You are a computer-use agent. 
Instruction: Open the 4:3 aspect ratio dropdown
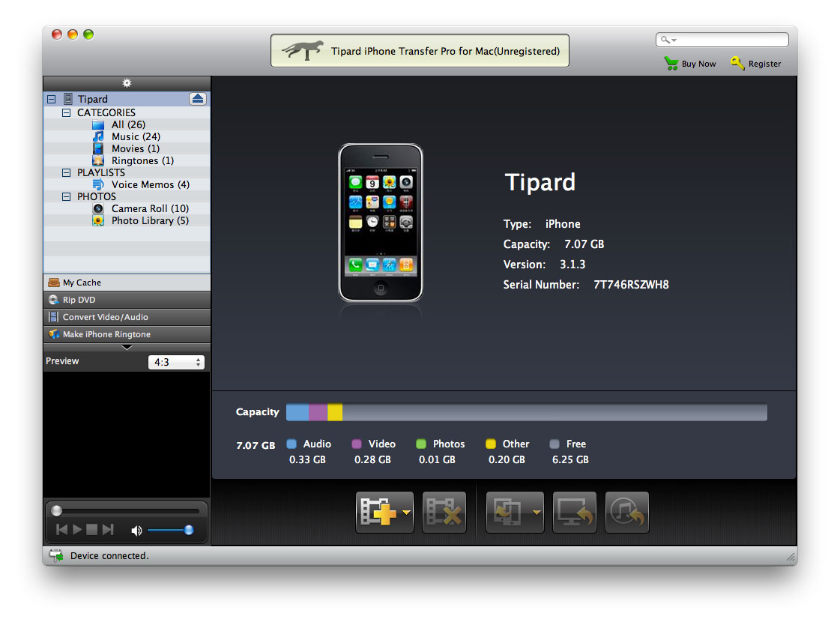click(x=176, y=362)
